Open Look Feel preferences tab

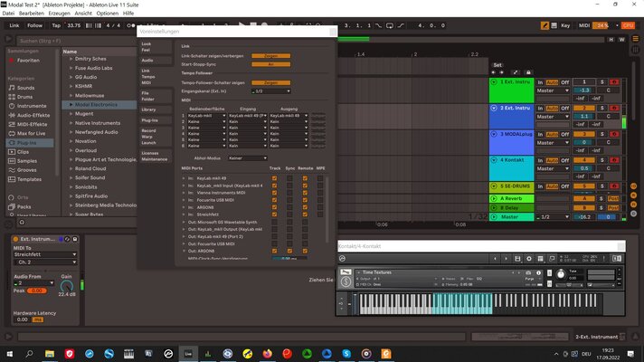(x=156, y=47)
